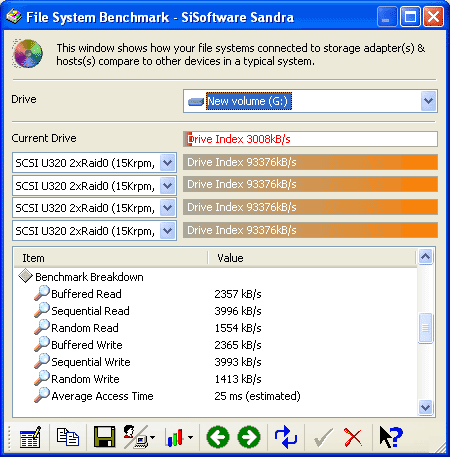450x457 pixels.
Task: Click the magnifier icon beside Buffered Write
Action: point(42,344)
